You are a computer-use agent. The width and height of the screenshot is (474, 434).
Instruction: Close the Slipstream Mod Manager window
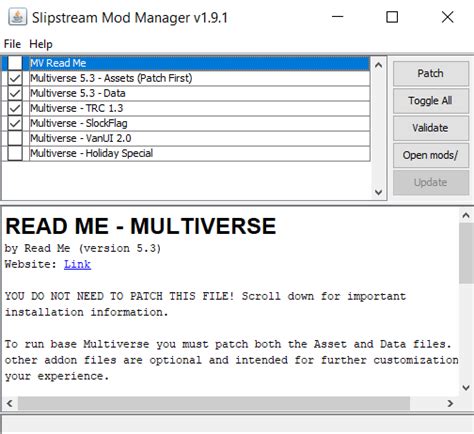(447, 17)
